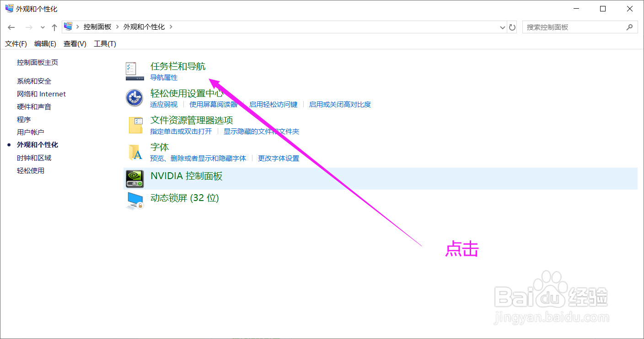
Task: Open the 文件资源管理器选项 heading
Action: point(192,120)
